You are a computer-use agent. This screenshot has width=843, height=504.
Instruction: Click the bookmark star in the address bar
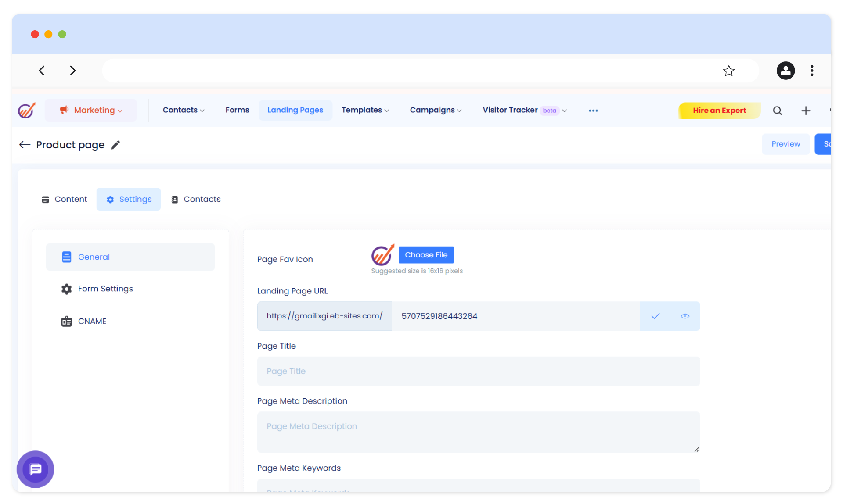click(x=729, y=71)
